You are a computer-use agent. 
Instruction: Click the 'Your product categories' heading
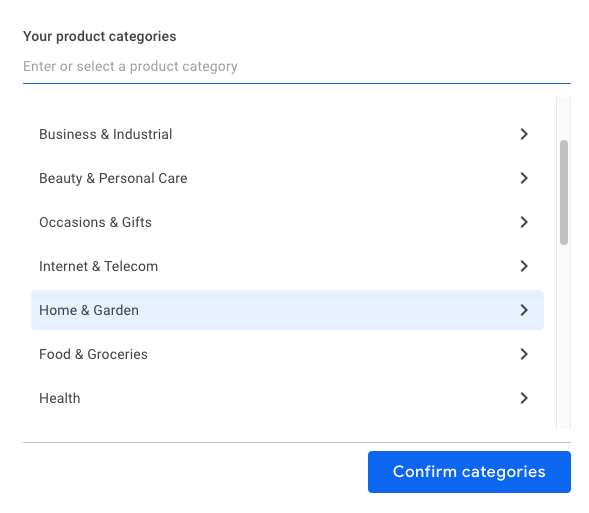[100, 36]
